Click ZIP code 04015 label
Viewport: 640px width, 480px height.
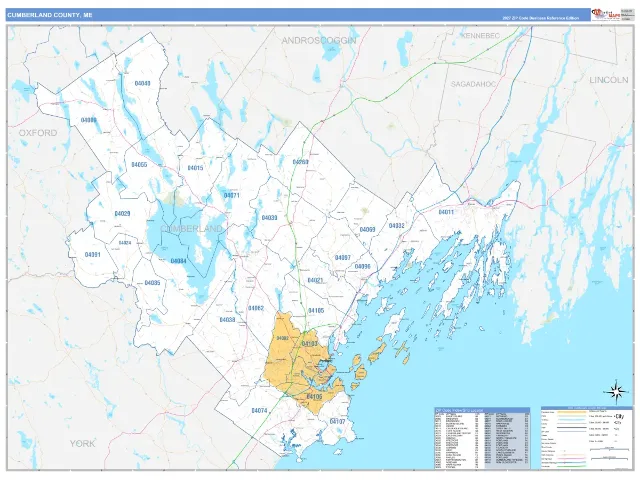(x=195, y=168)
